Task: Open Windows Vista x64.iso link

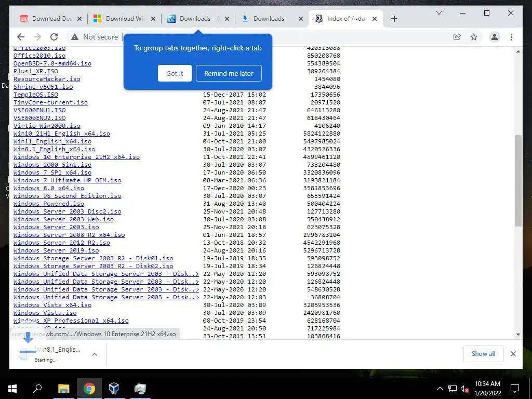Action: point(52,305)
